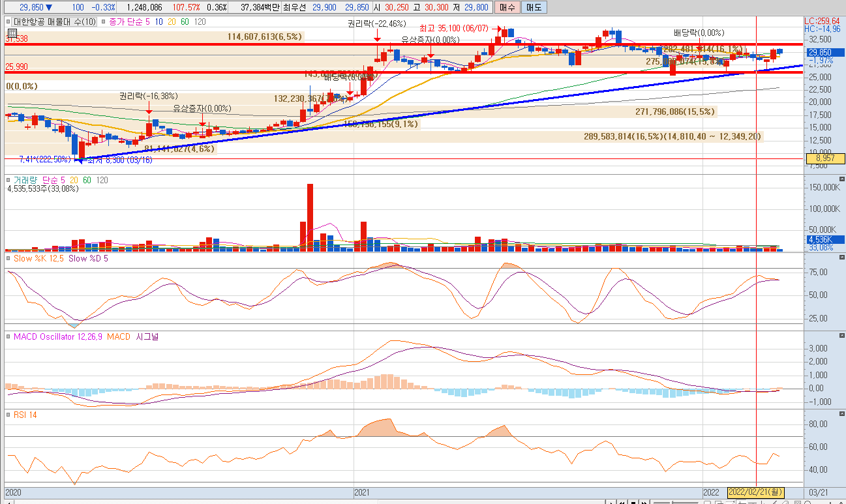Click the 81,141,027(4.6%) volume profile label

(x=179, y=149)
